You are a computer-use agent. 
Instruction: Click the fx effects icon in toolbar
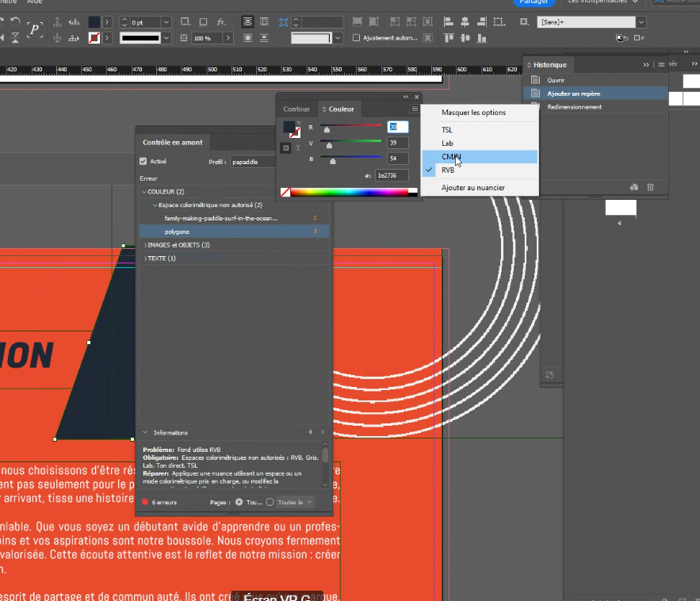coord(221,21)
